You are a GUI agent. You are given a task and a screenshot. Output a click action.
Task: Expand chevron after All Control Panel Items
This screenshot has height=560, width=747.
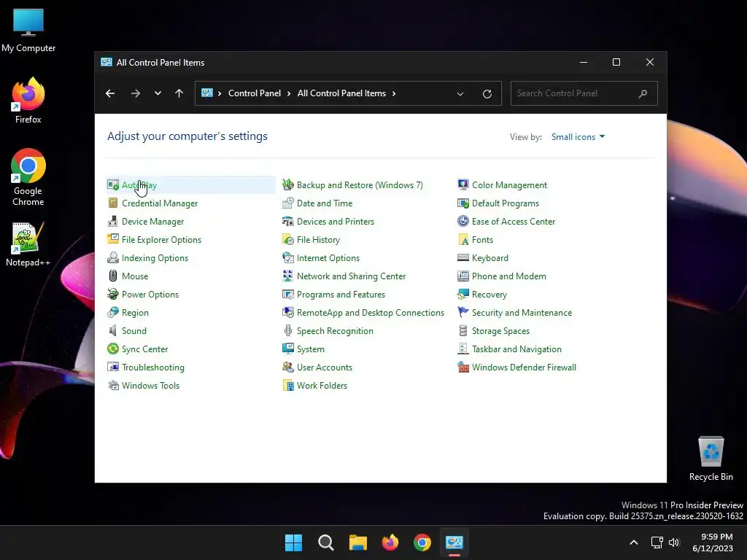point(394,93)
